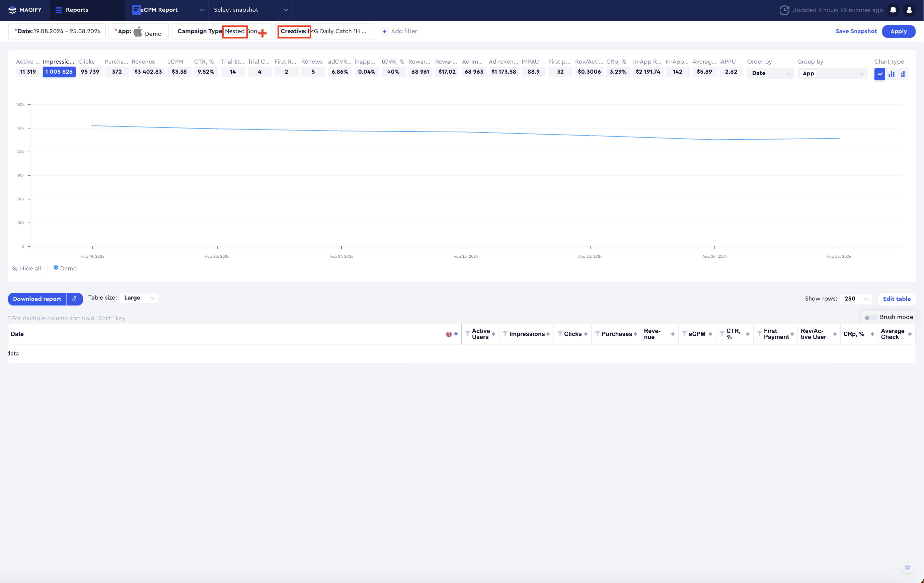Viewport: 924px width, 583px height.
Task: Hide all chart series
Action: point(26,268)
